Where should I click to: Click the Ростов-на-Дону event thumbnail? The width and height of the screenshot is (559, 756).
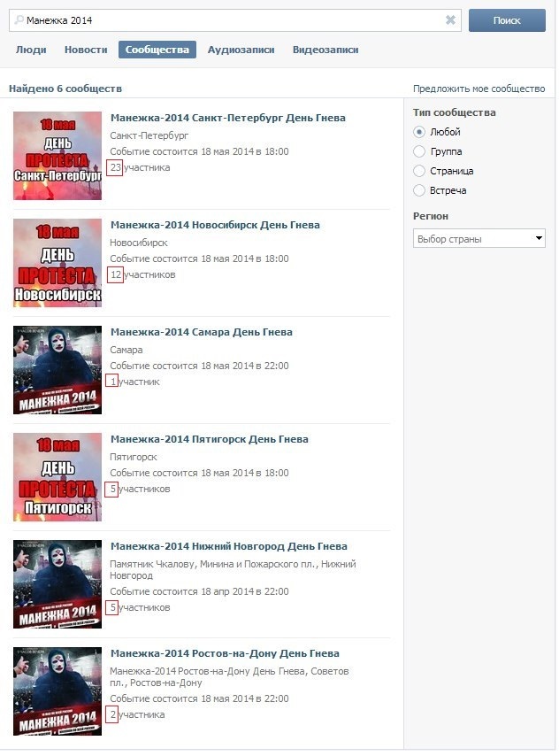[x=57, y=690]
